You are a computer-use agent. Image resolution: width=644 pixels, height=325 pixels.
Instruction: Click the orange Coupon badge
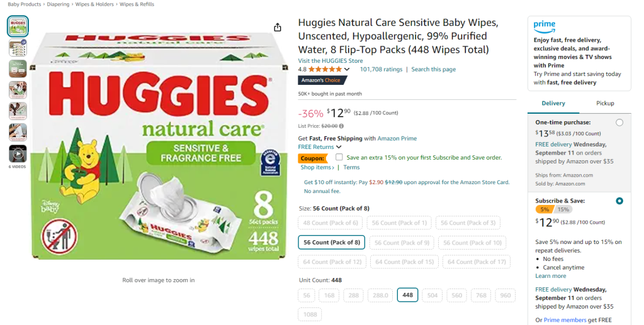pos(312,158)
